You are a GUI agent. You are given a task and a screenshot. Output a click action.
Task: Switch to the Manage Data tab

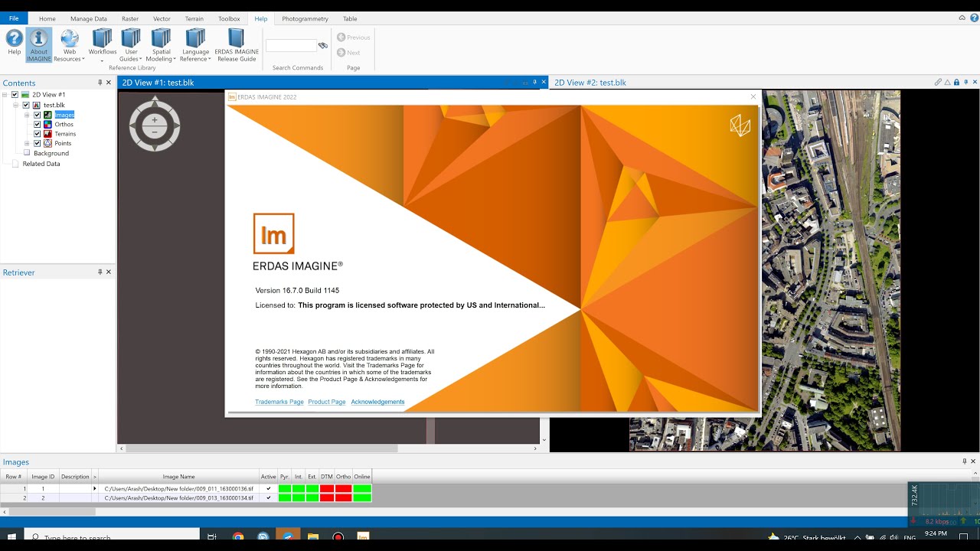click(89, 18)
